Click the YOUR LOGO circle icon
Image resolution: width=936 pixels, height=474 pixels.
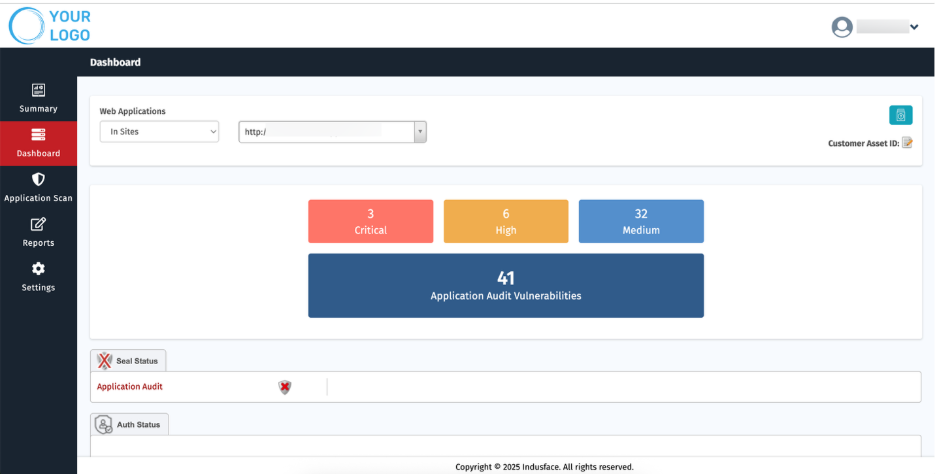pos(26,26)
